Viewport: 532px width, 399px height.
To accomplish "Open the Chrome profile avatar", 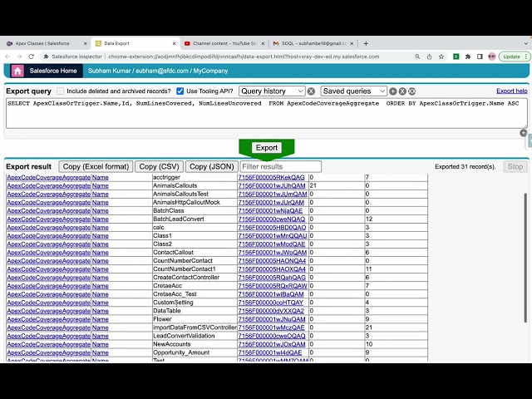I will click(x=491, y=57).
